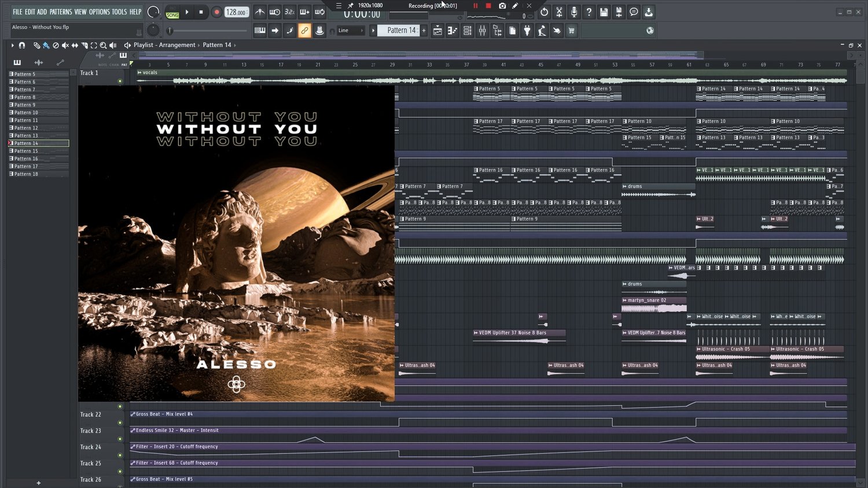Toggle the playlist snap magnet
Image resolution: width=868 pixels, height=488 pixels.
[x=22, y=45]
